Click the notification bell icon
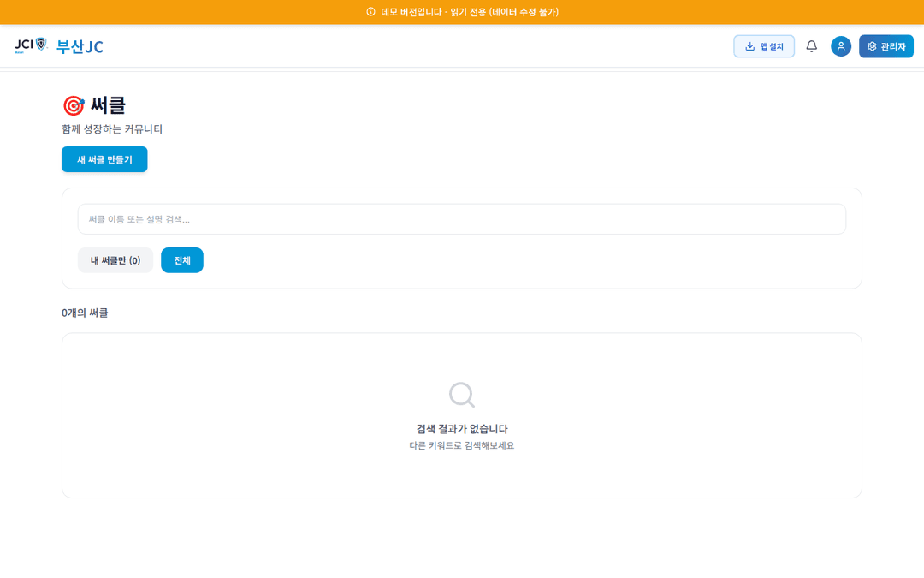The image size is (924, 578). [811, 46]
